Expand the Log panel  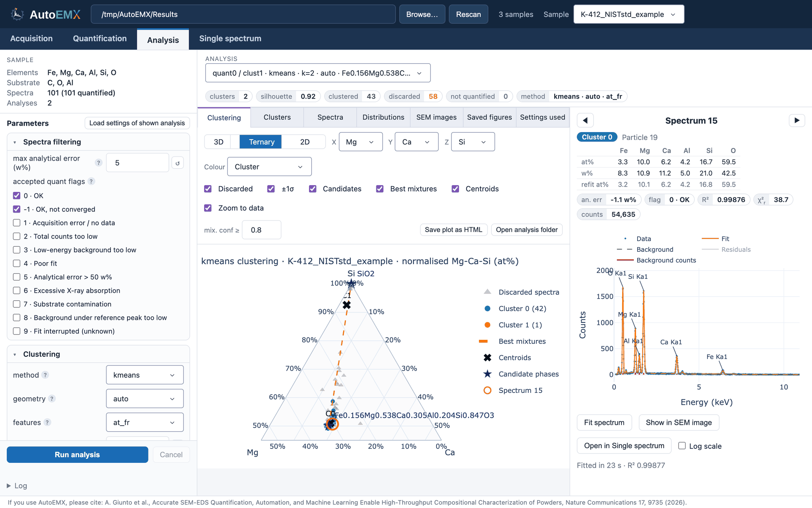click(x=17, y=485)
